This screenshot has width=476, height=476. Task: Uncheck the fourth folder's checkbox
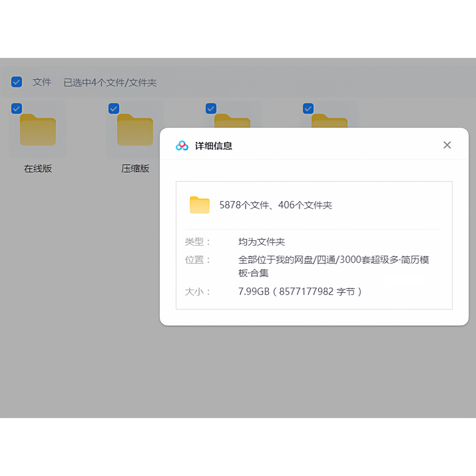click(308, 108)
